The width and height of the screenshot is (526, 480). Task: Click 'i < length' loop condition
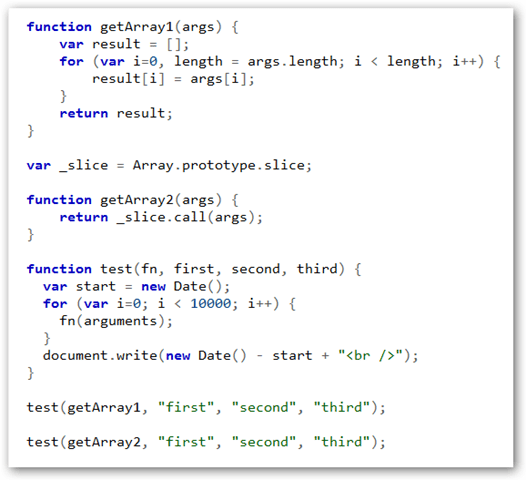coord(395,62)
